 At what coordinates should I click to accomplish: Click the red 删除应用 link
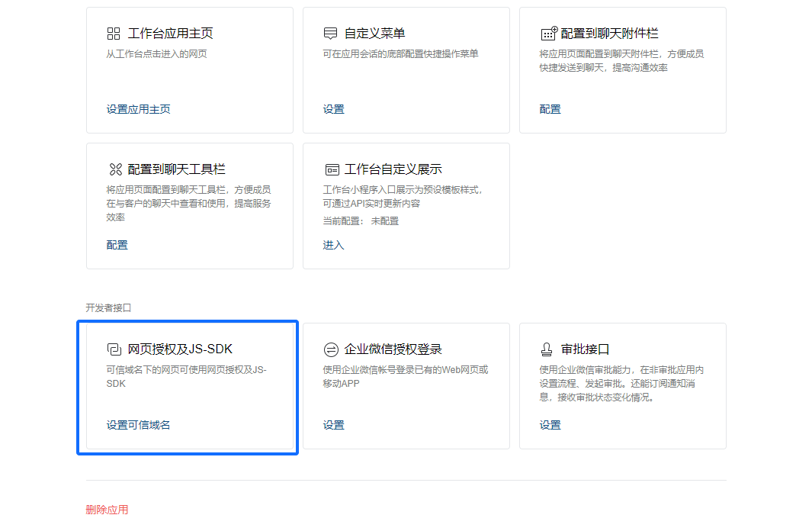(107, 510)
